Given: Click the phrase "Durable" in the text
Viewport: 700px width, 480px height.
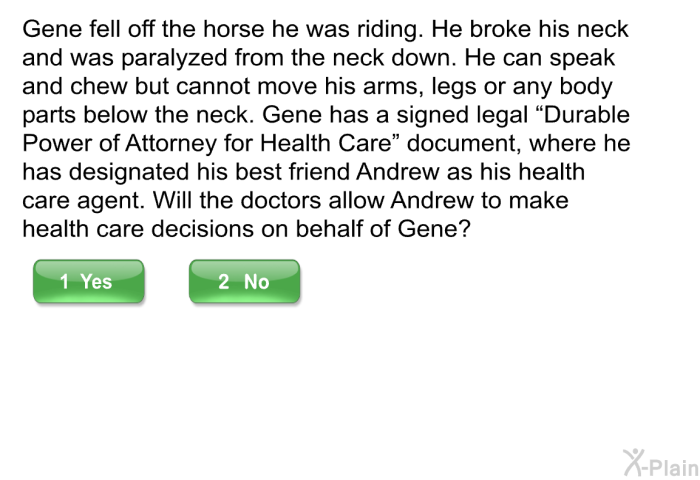Looking at the screenshot, I should coord(586,115).
